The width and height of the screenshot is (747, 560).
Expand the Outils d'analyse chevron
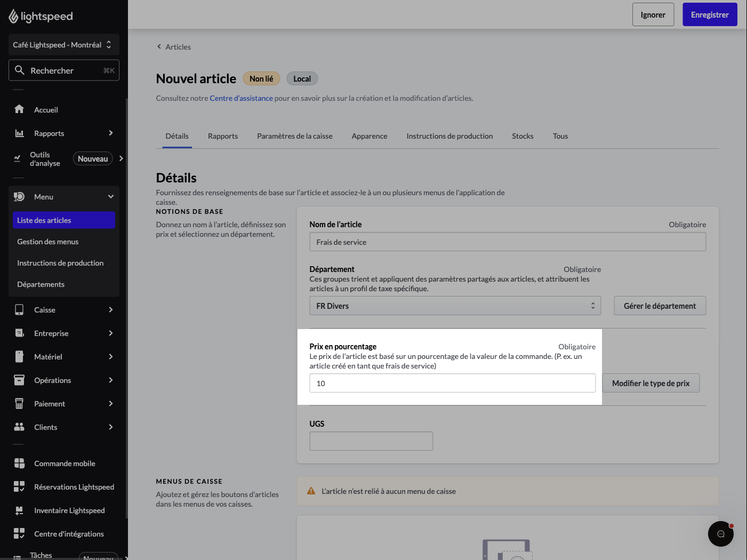[121, 158]
